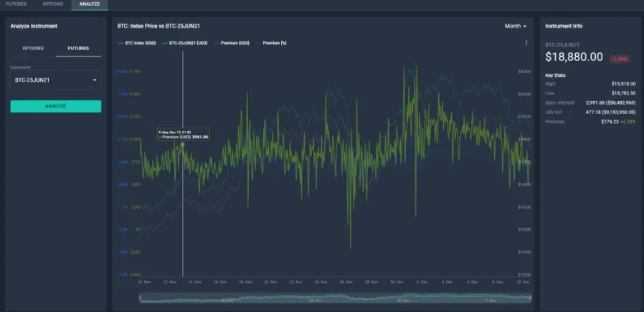Click the range navigator strip below chart
The width and height of the screenshot is (644, 312).
point(335,298)
